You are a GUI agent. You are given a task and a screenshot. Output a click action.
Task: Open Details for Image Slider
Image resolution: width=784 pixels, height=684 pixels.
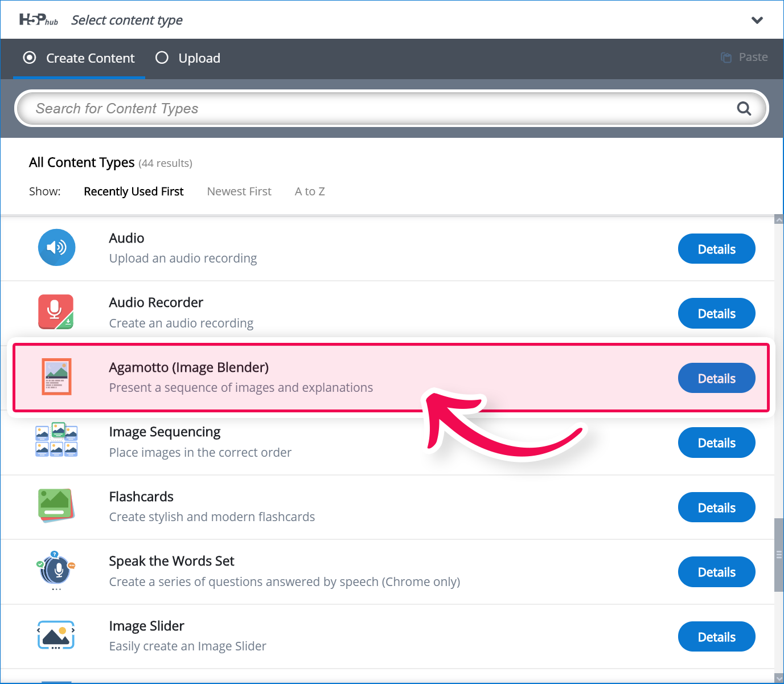point(716,637)
